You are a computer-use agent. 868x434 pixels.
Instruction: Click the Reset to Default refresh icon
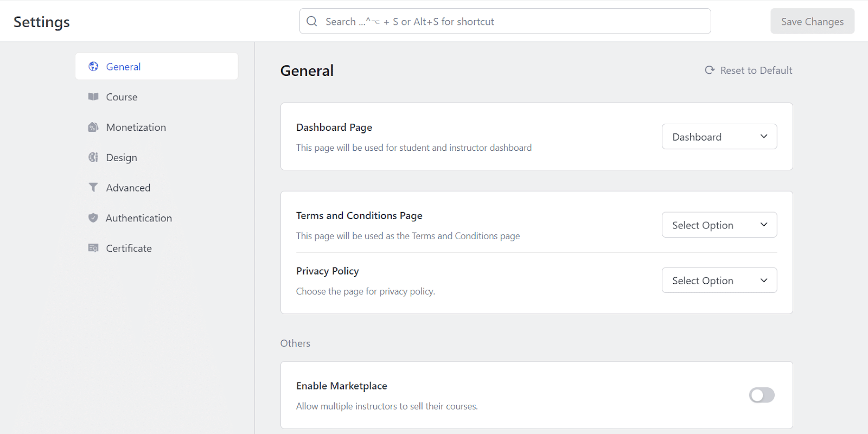[710, 70]
